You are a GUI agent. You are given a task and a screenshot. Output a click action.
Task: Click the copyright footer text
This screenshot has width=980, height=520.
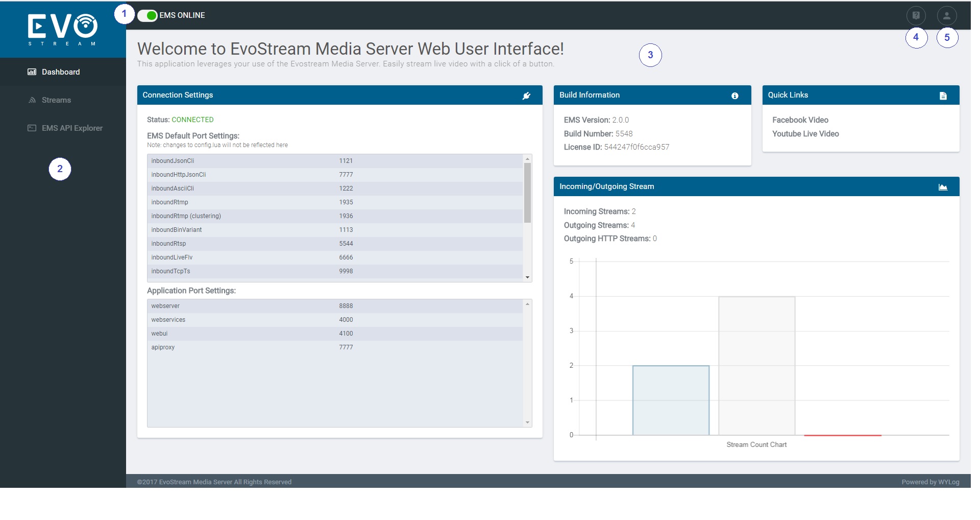point(214,482)
